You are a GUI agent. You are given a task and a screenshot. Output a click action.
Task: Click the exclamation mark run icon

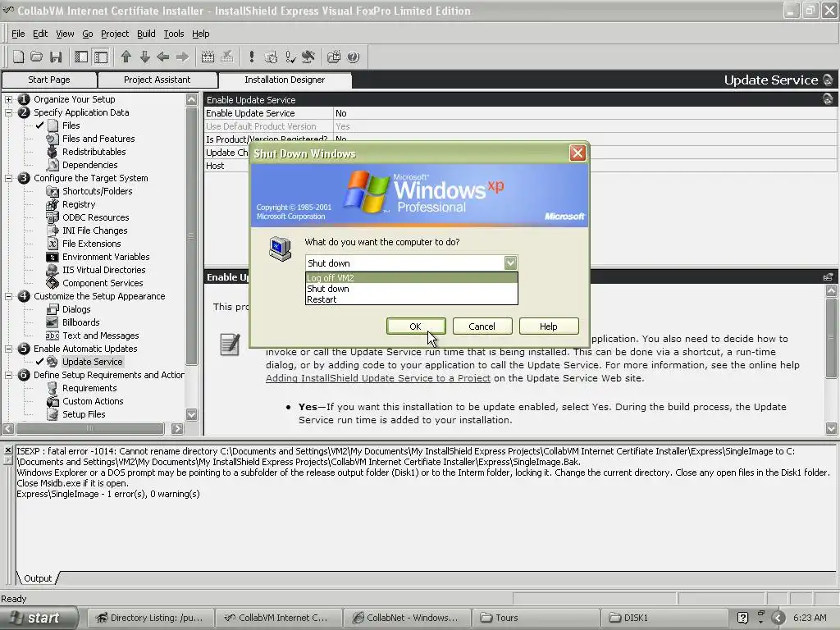251,57
